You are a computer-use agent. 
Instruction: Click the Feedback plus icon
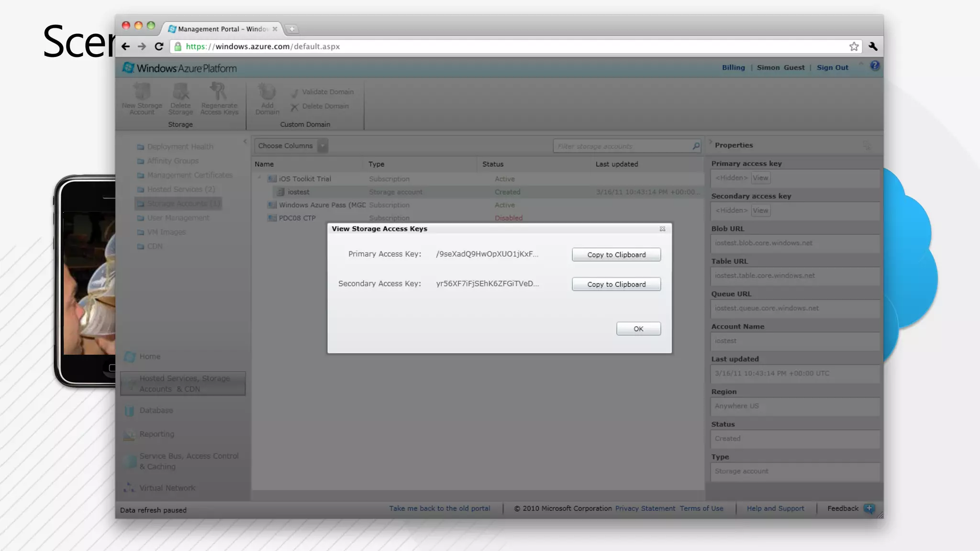[869, 508]
